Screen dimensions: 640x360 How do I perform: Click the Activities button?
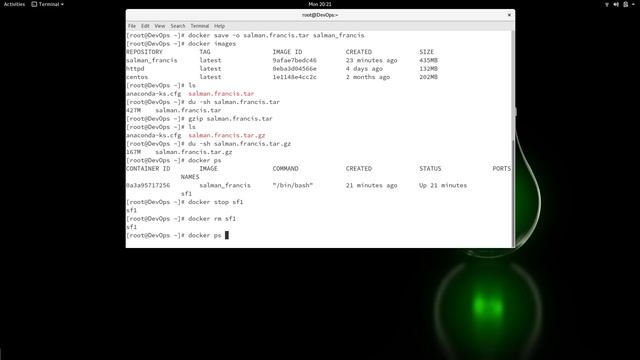pyautogui.click(x=14, y=4)
